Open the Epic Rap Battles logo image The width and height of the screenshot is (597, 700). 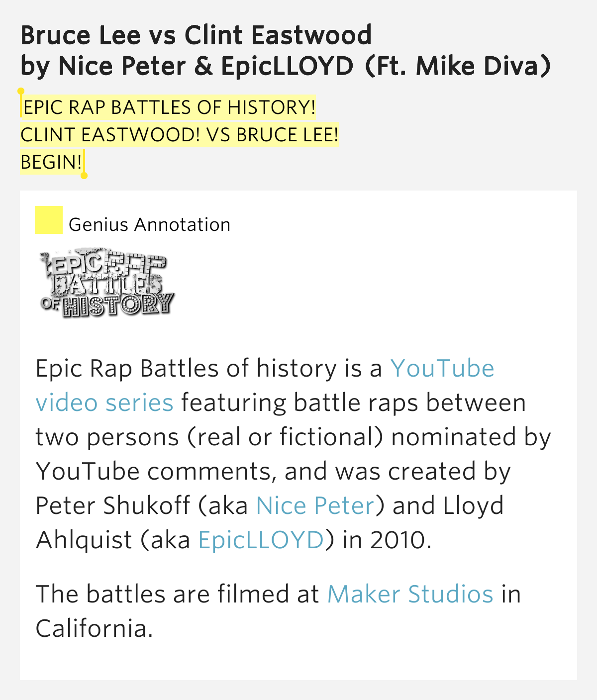point(107,282)
